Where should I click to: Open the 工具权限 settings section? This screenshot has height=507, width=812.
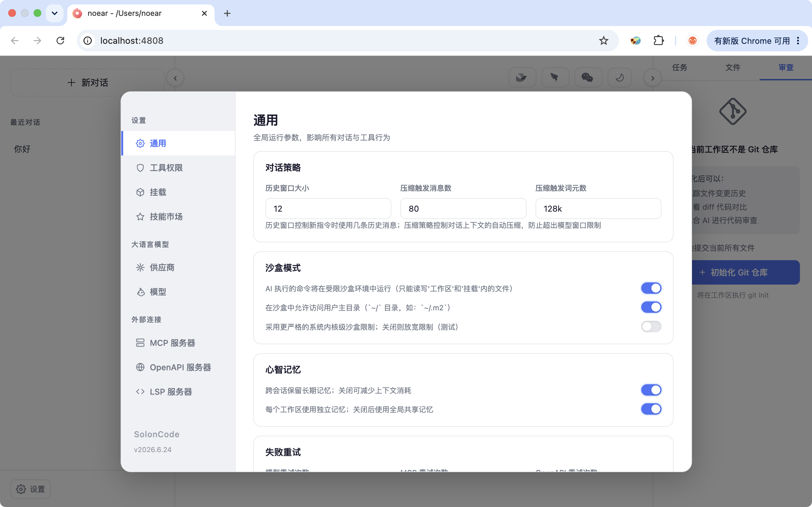click(178, 168)
